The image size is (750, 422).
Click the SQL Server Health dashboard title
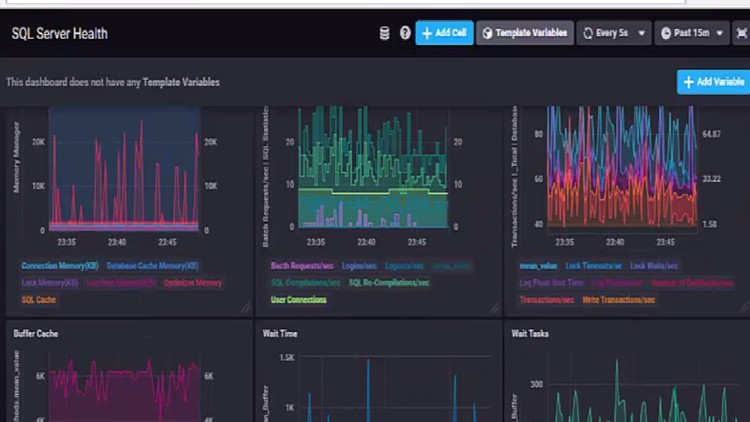[60, 33]
